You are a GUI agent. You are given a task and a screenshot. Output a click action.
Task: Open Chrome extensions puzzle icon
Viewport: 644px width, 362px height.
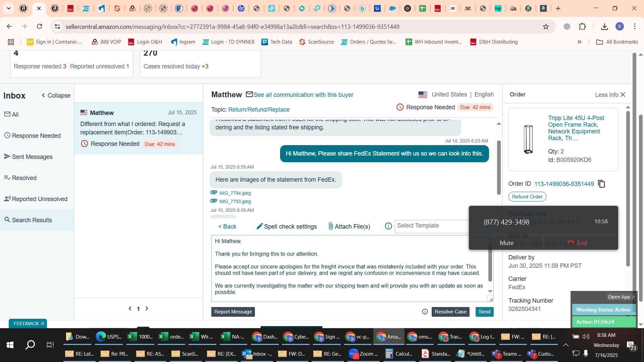583,26
